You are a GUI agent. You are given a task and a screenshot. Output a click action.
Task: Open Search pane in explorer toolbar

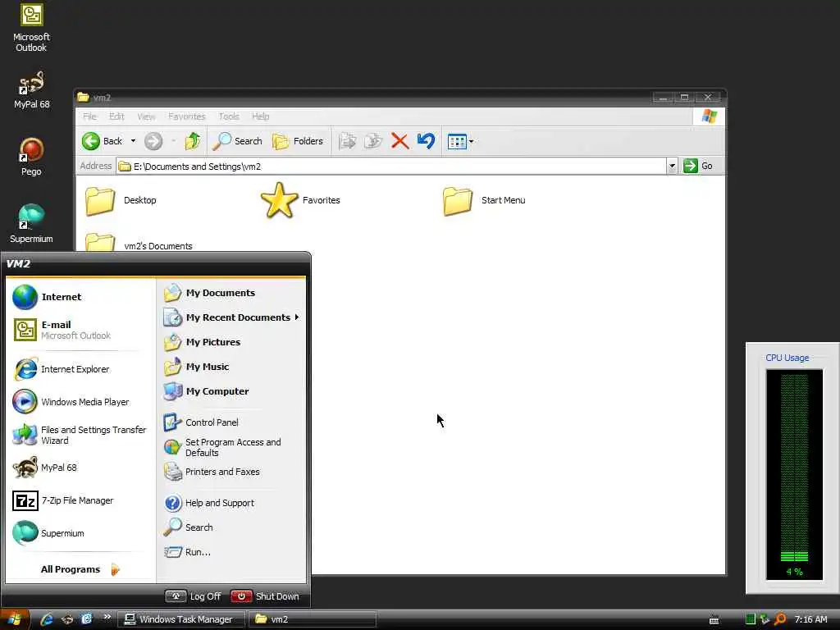tap(237, 141)
